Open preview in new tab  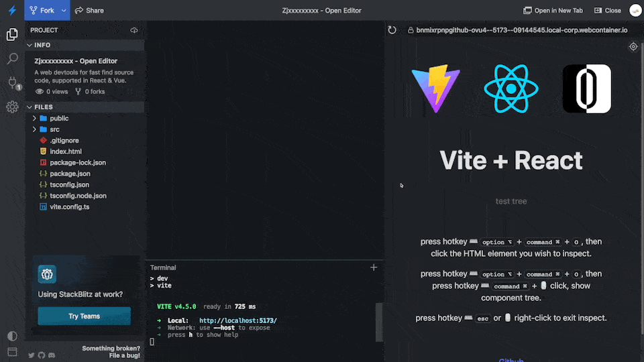[x=553, y=10]
